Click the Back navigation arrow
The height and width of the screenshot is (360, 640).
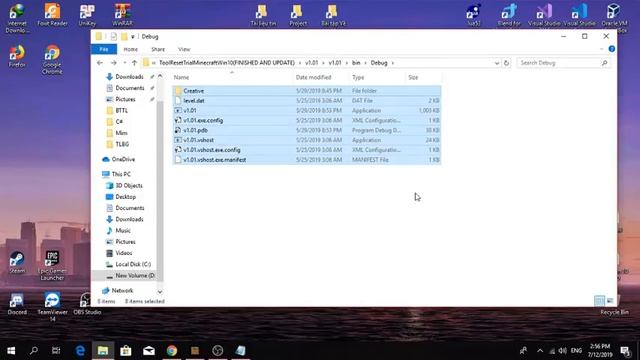pyautogui.click(x=100, y=63)
